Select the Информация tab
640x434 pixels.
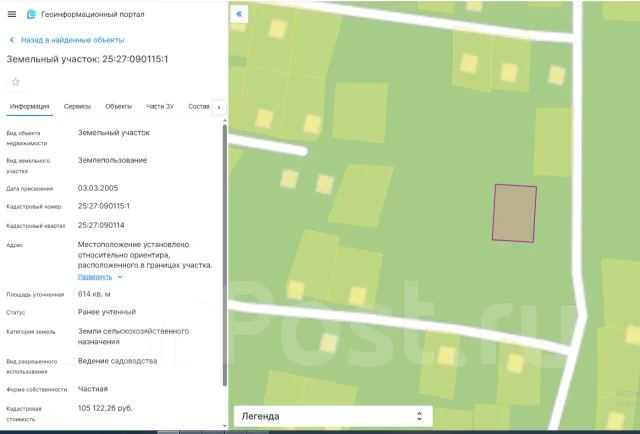pyautogui.click(x=29, y=107)
